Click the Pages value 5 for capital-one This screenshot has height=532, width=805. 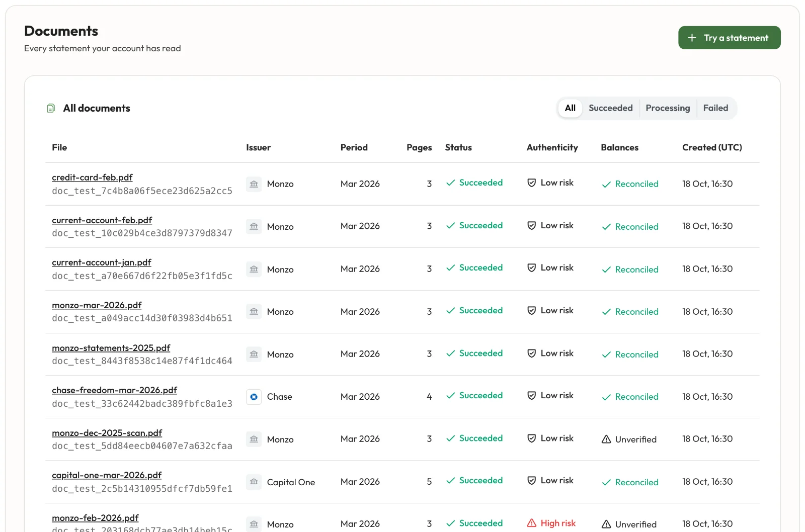pyautogui.click(x=429, y=482)
